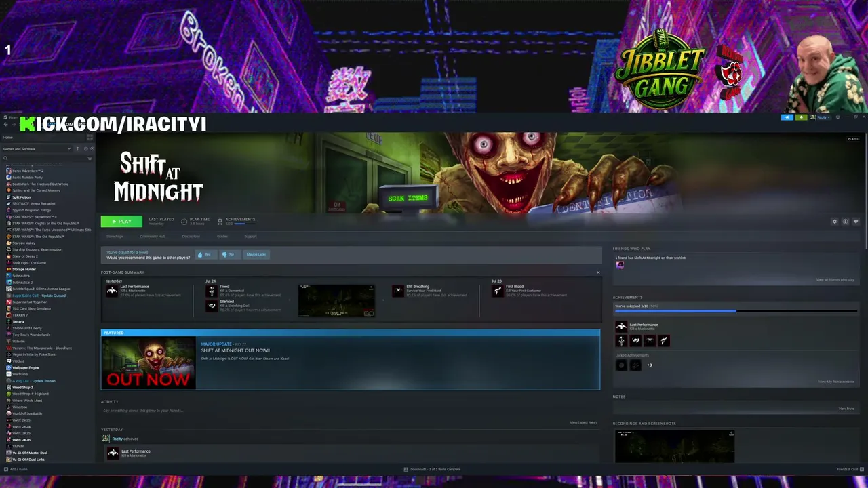Choose Maybe Later on the recommendation prompt
868x488 pixels.
tap(256, 255)
